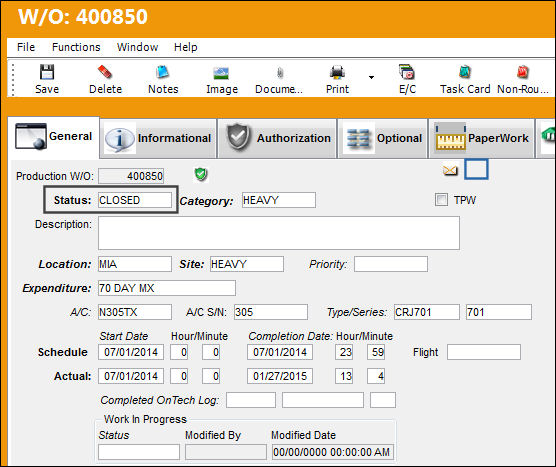Click the Schedule Completion Date field
Screen dimensions: 556x467
point(280,352)
